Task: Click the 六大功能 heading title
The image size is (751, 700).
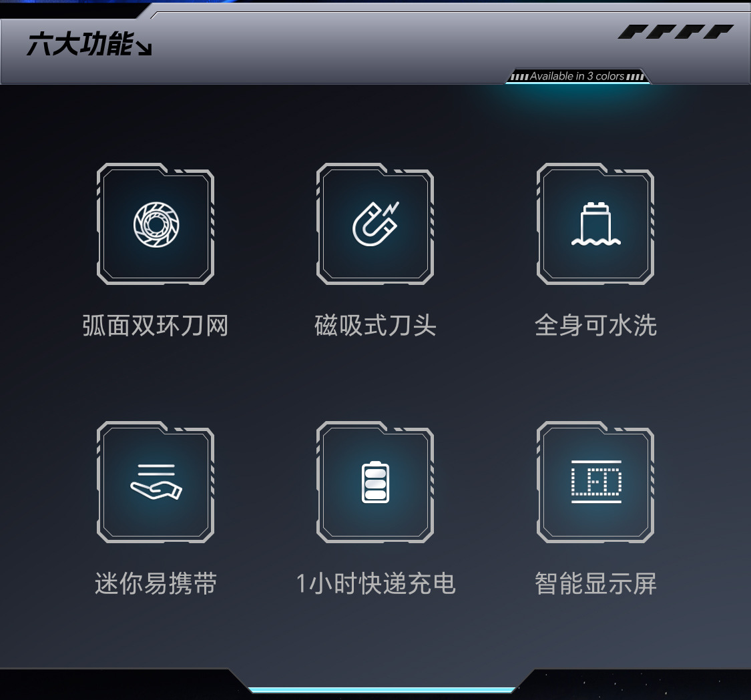Action: pos(79,45)
